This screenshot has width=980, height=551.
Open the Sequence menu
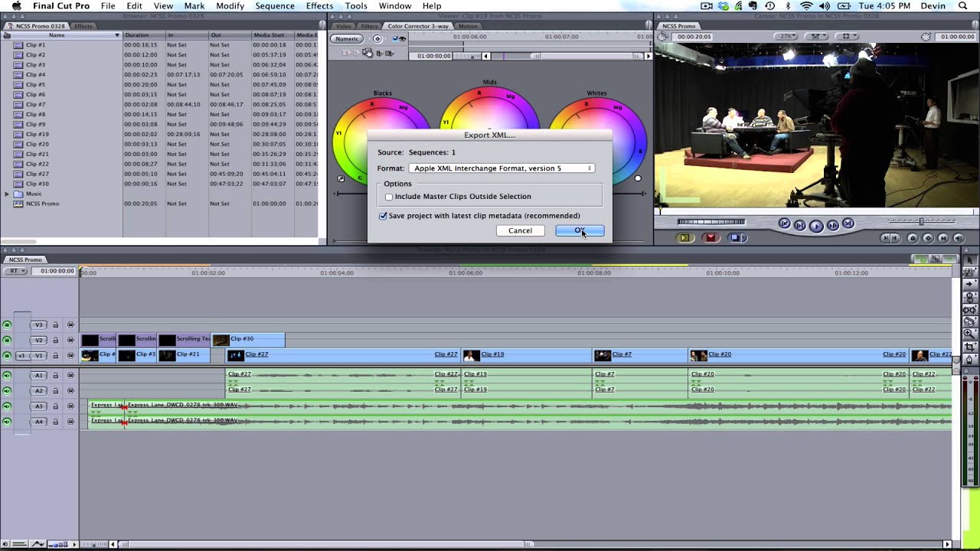[x=275, y=5]
